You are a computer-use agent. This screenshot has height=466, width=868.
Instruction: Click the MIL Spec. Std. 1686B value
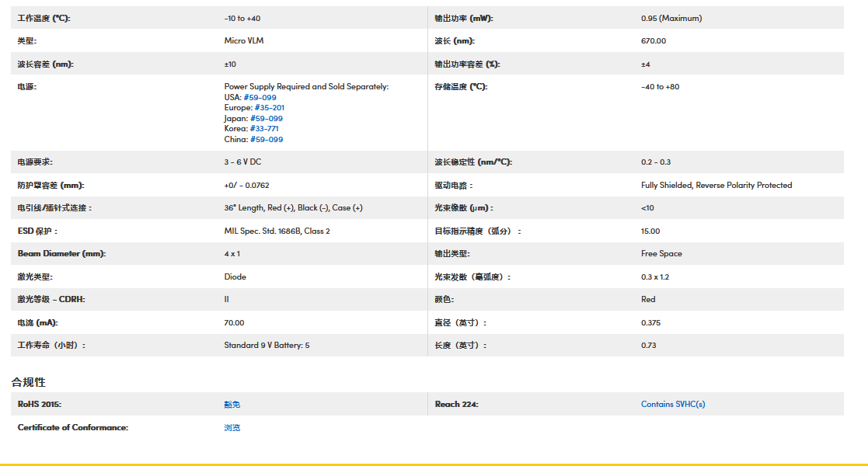[x=277, y=231]
